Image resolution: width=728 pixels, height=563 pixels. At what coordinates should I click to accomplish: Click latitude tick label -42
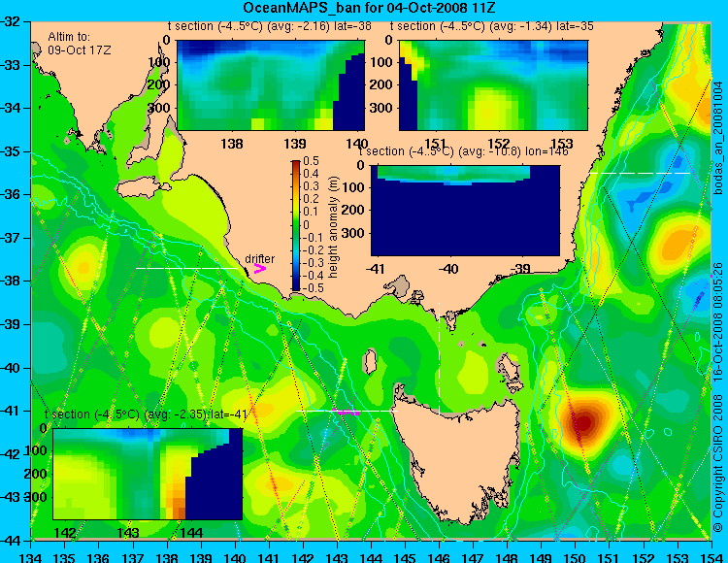tap(11, 454)
